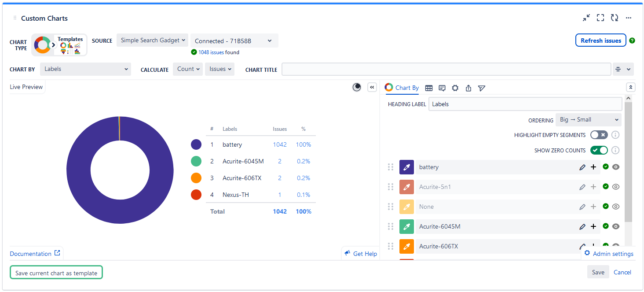The height and width of the screenshot is (292, 644).
Task: Click the circular refresh gadget icon
Action: pos(615,18)
